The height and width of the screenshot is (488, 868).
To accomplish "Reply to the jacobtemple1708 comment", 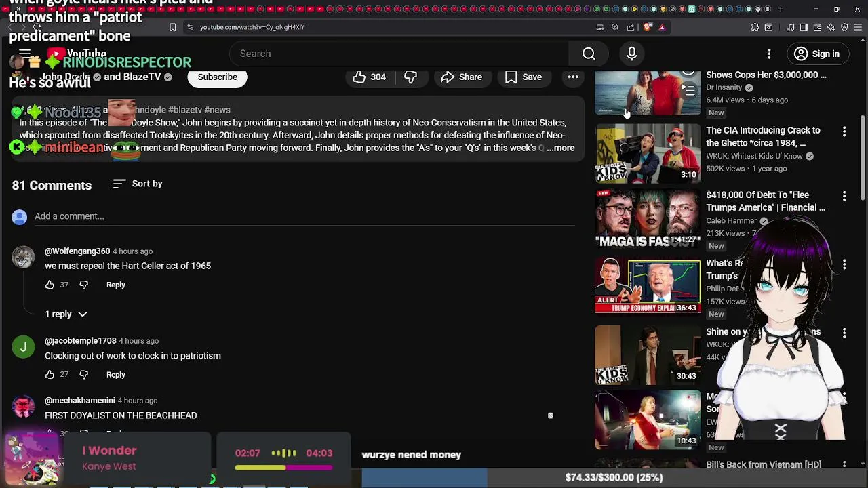I will 116,374.
